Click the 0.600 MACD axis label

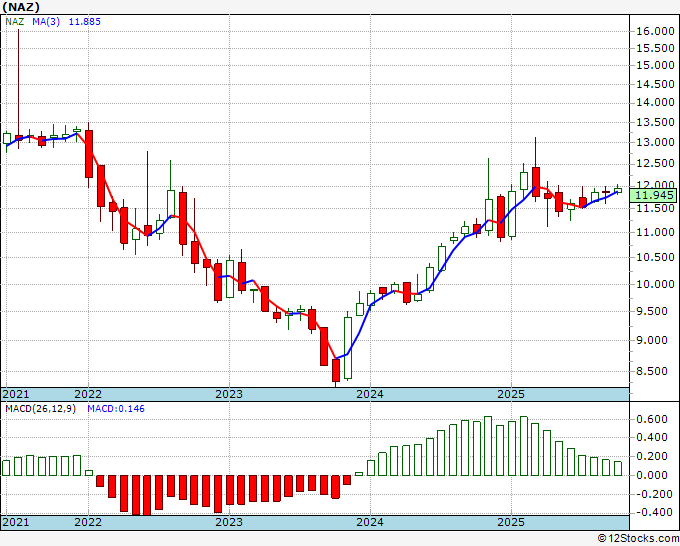tap(651, 419)
